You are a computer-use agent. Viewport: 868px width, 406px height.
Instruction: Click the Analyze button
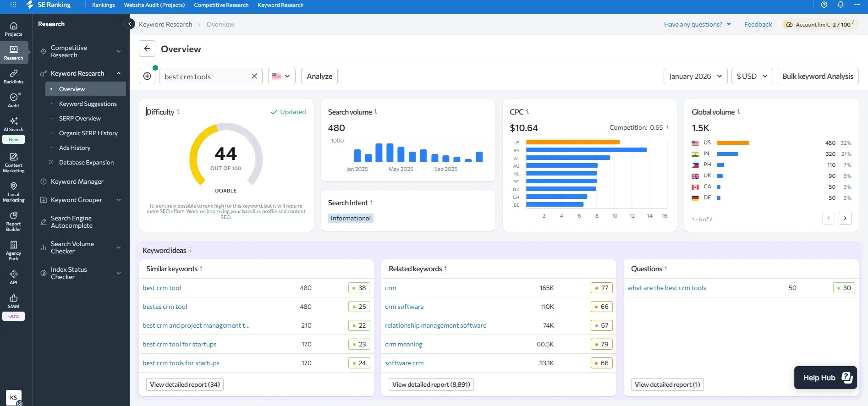tap(319, 77)
